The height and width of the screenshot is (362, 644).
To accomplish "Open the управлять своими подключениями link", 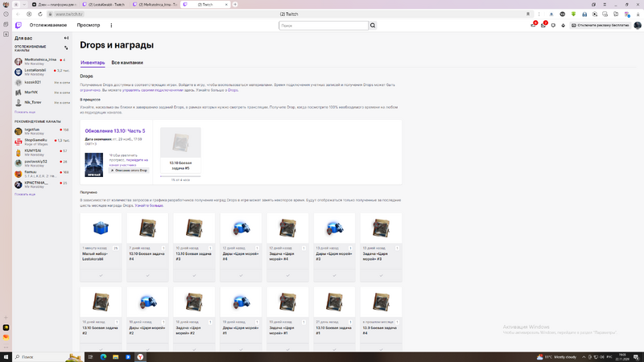I will [x=152, y=90].
